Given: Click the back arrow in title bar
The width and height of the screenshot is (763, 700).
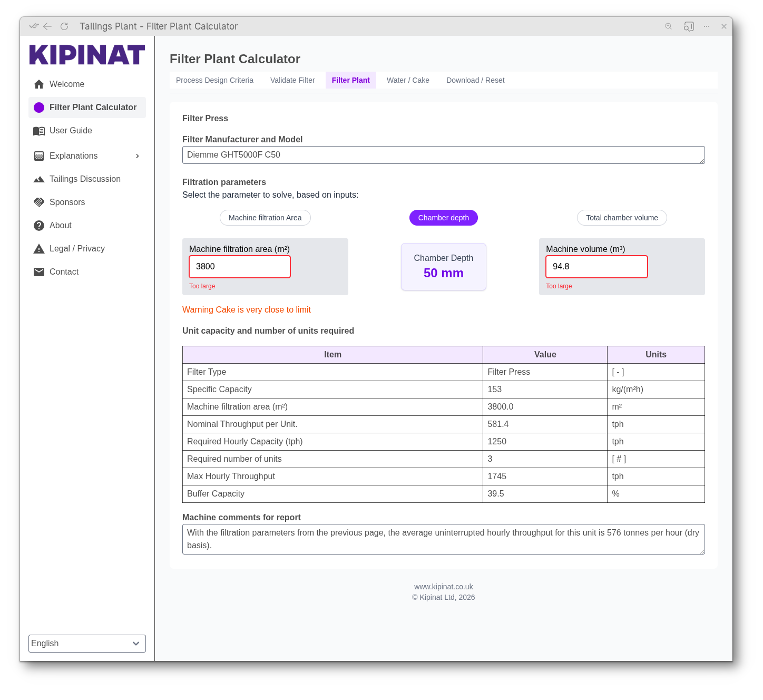Looking at the screenshot, I should tap(47, 26).
